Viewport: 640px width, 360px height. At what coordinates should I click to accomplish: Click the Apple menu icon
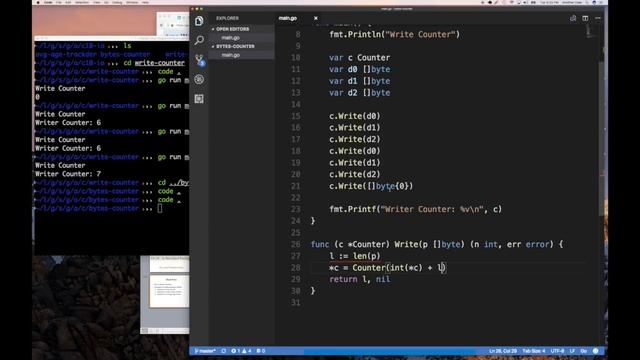point(38,2)
